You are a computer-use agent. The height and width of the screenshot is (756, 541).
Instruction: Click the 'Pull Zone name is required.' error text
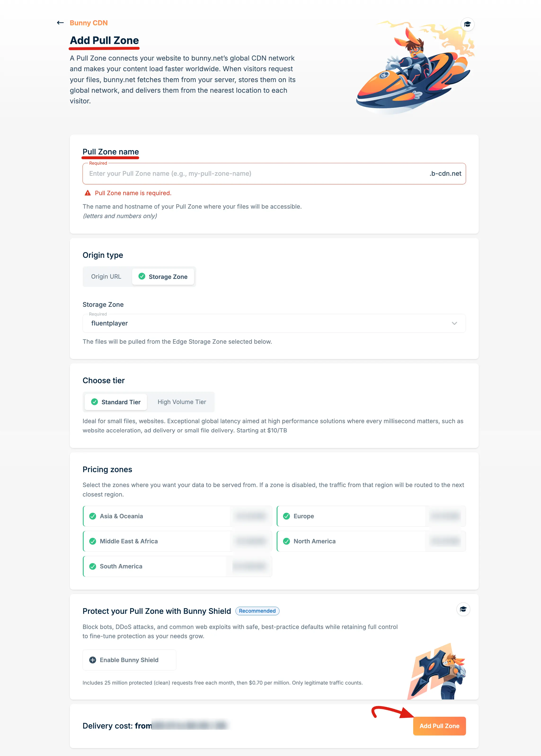[133, 193]
